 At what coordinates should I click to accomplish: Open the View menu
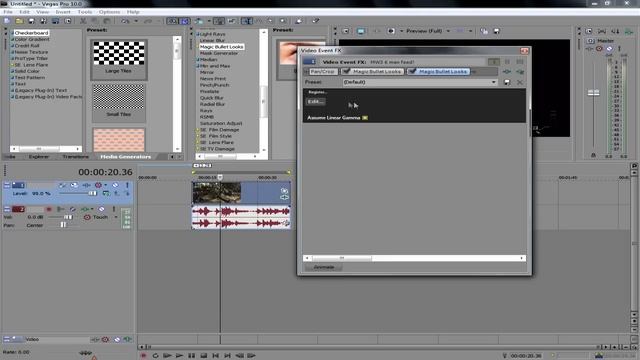pos(42,12)
